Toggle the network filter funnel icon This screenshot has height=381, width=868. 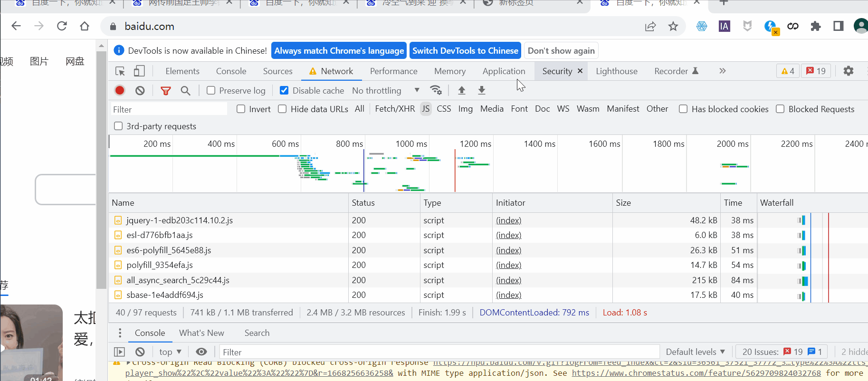tap(166, 90)
